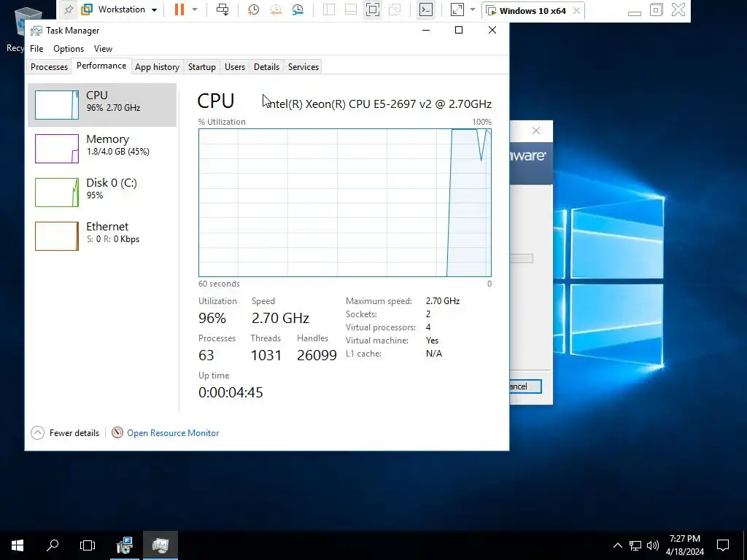This screenshot has width=747, height=560.
Task: Click the Processes count 63
Action: [x=206, y=355]
